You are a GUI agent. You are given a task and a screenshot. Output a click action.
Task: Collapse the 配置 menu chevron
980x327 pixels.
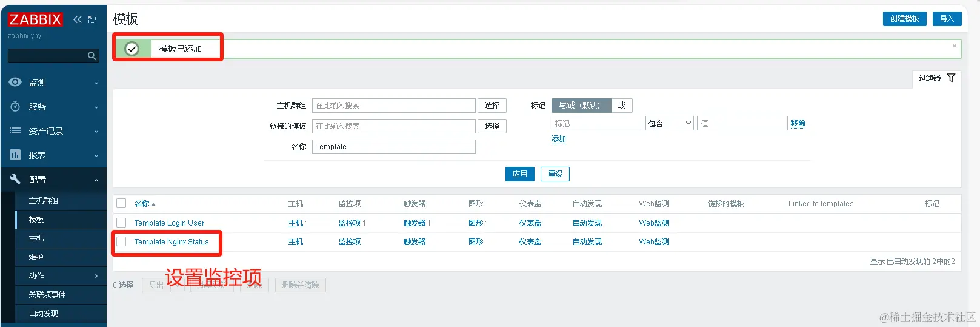click(x=96, y=180)
